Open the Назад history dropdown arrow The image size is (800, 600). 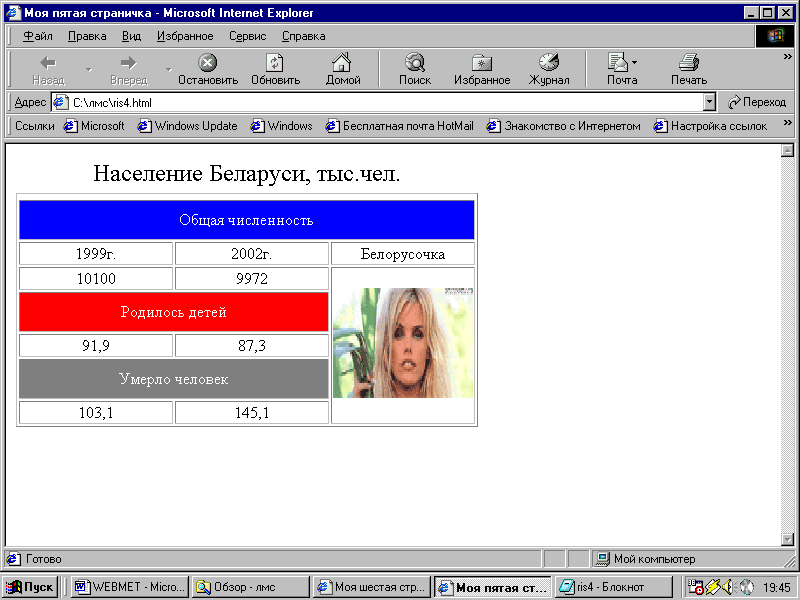click(89, 69)
